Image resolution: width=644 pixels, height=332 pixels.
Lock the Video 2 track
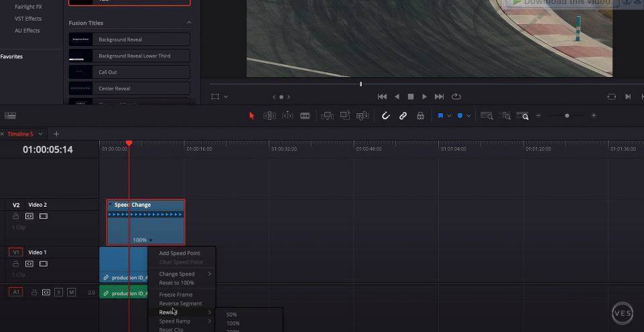coord(16,216)
